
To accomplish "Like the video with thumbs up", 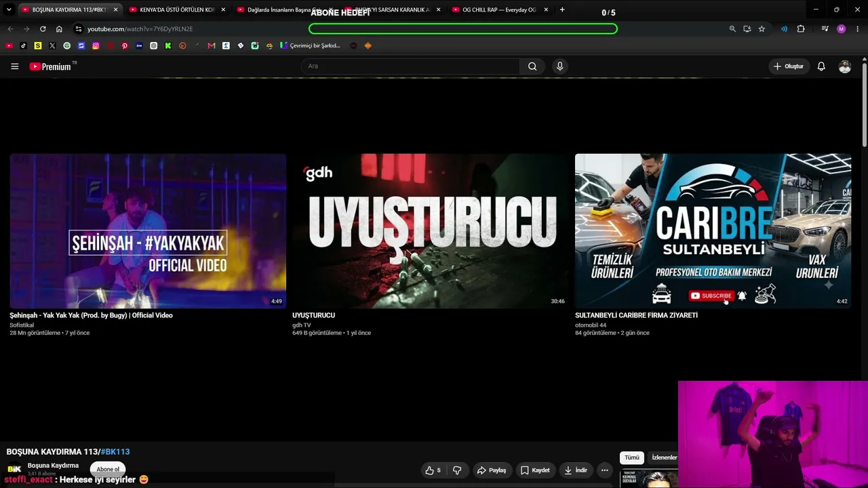I will click(432, 470).
